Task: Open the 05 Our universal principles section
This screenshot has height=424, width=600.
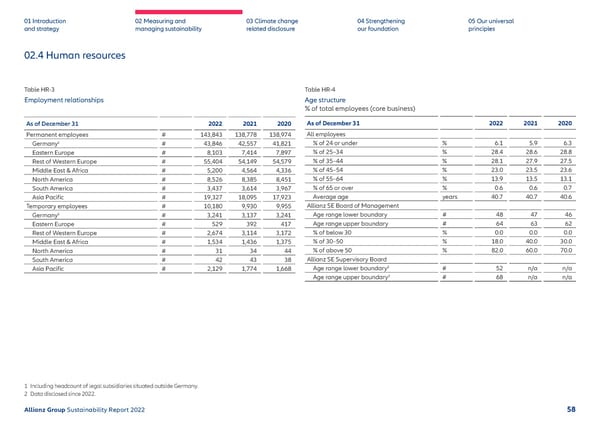Action: point(492,25)
